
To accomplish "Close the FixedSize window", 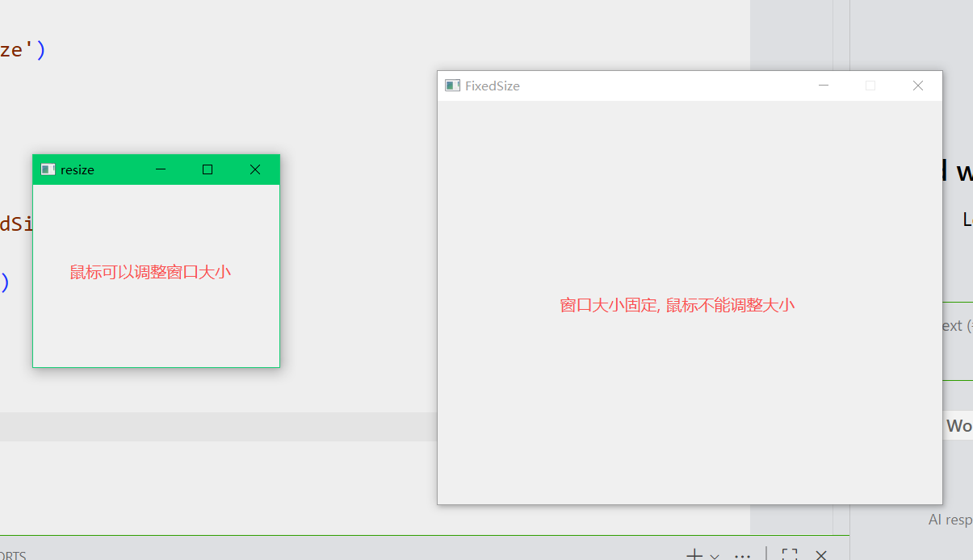I will 918,86.
